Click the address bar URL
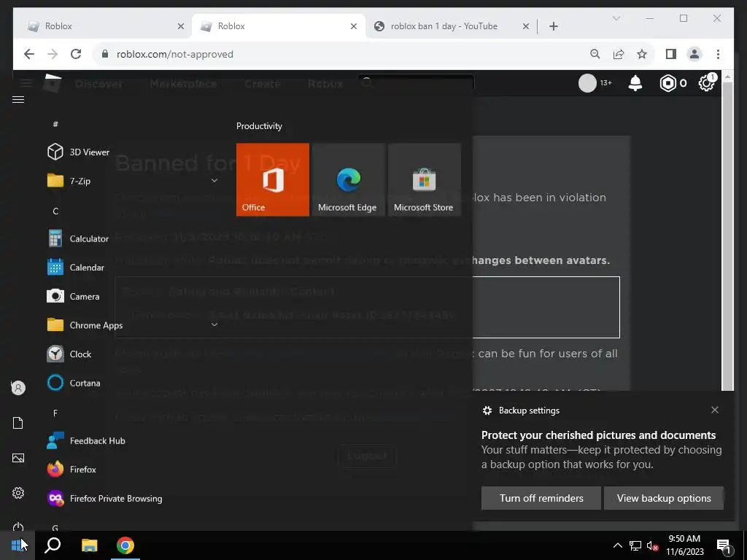The height and width of the screenshot is (560, 747). click(175, 54)
